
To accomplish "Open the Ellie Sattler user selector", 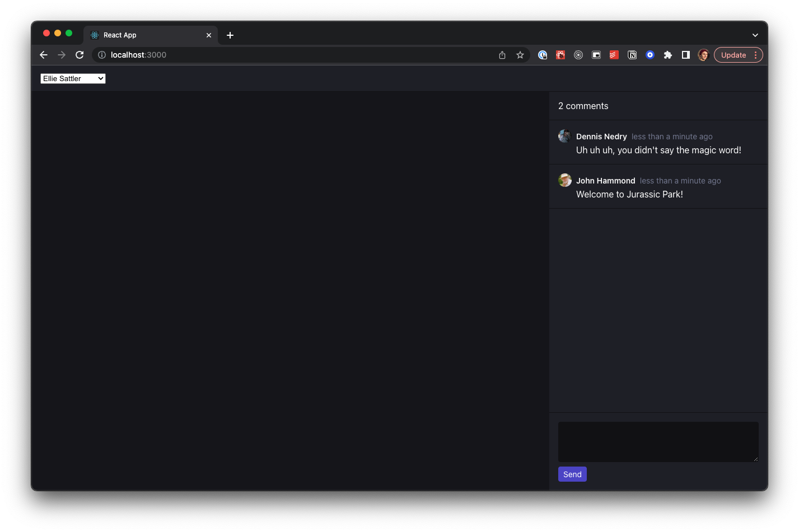I will point(73,78).
